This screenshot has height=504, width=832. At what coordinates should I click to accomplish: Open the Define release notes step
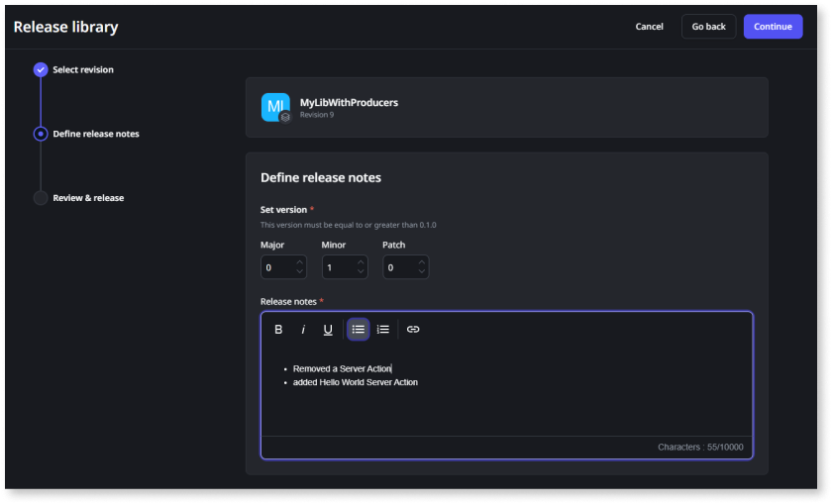point(95,134)
